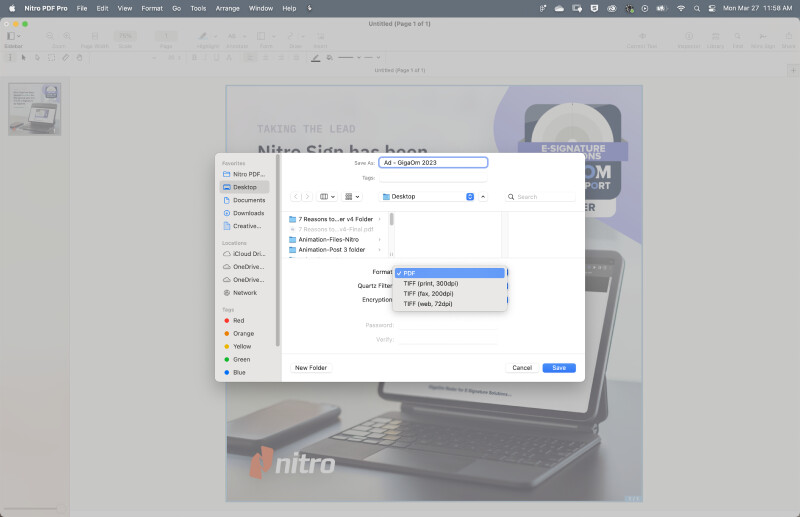This screenshot has width=800, height=517.
Task: Choose TIFF (print, 300dpi) format
Action: pyautogui.click(x=431, y=283)
